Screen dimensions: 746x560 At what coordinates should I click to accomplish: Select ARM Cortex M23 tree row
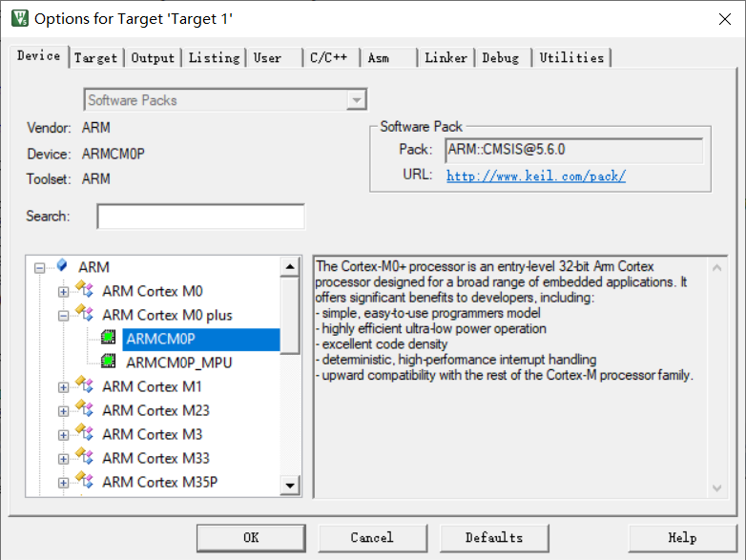(155, 411)
